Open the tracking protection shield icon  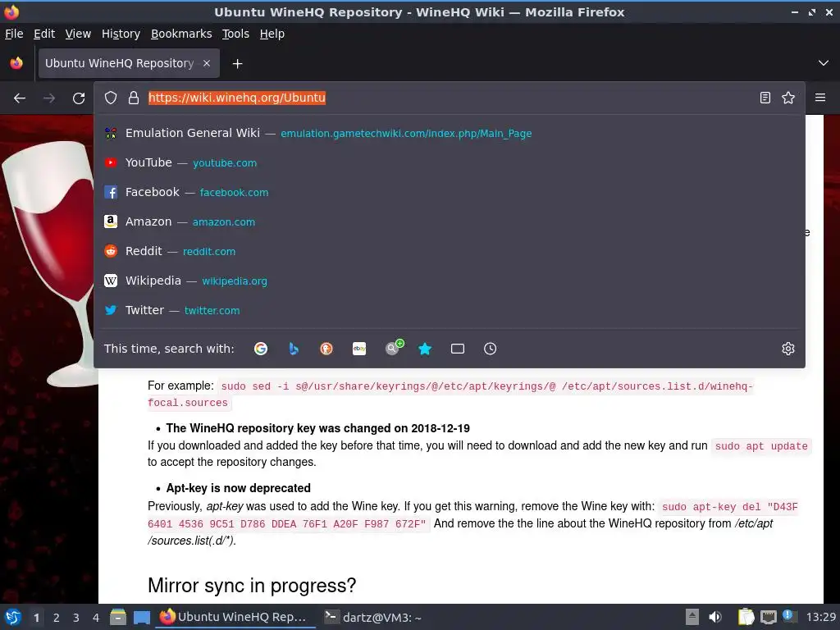(111, 98)
